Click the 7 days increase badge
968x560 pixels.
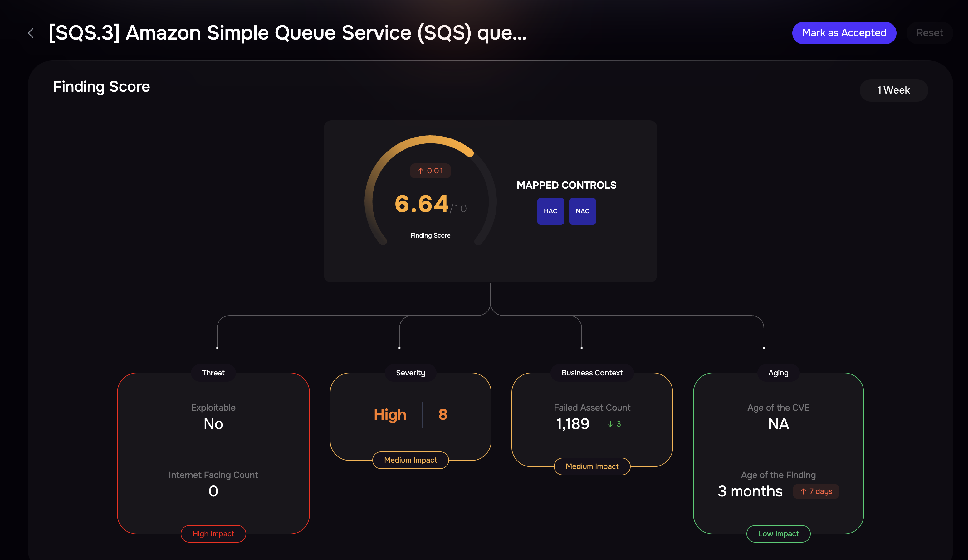click(x=816, y=491)
